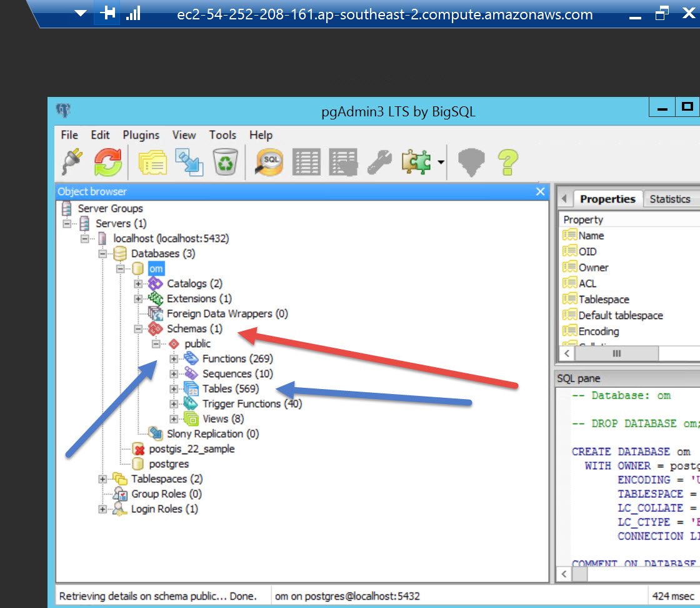Select the postgres database
This screenshot has height=608, width=700.
click(169, 464)
